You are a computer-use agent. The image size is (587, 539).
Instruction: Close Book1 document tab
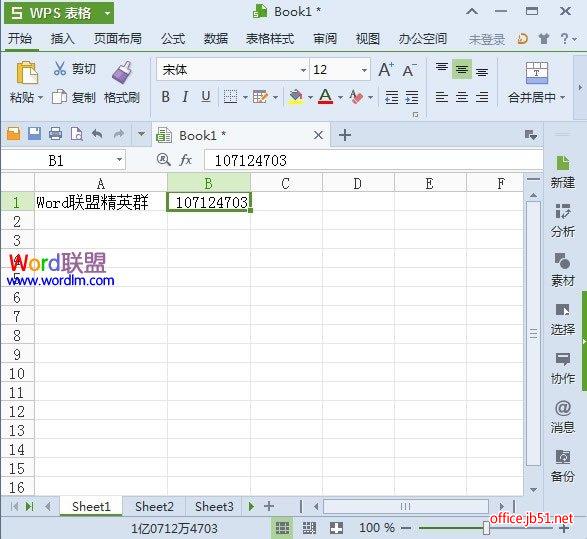[318, 135]
